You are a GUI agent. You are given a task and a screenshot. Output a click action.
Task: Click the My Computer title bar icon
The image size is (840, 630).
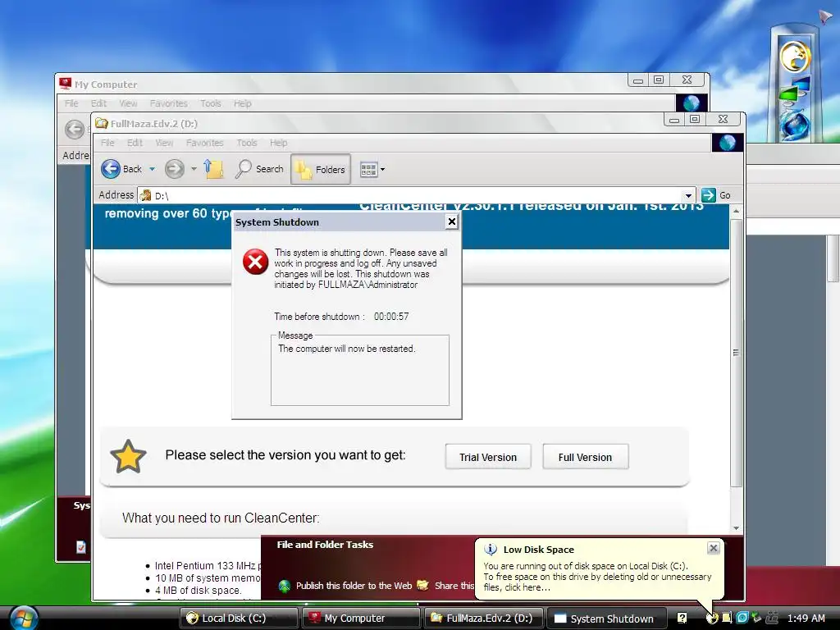point(66,84)
